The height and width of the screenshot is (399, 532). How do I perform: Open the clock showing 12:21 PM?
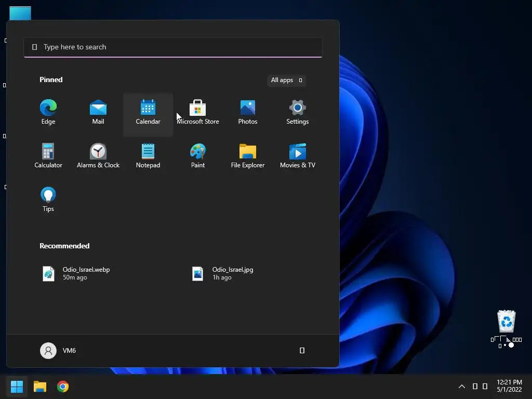[x=509, y=386]
